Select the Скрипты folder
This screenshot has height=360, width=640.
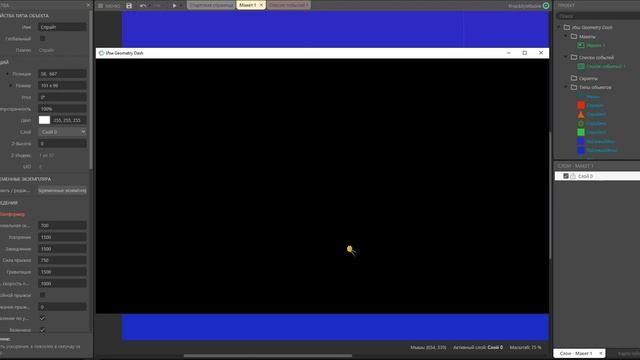(x=585, y=78)
